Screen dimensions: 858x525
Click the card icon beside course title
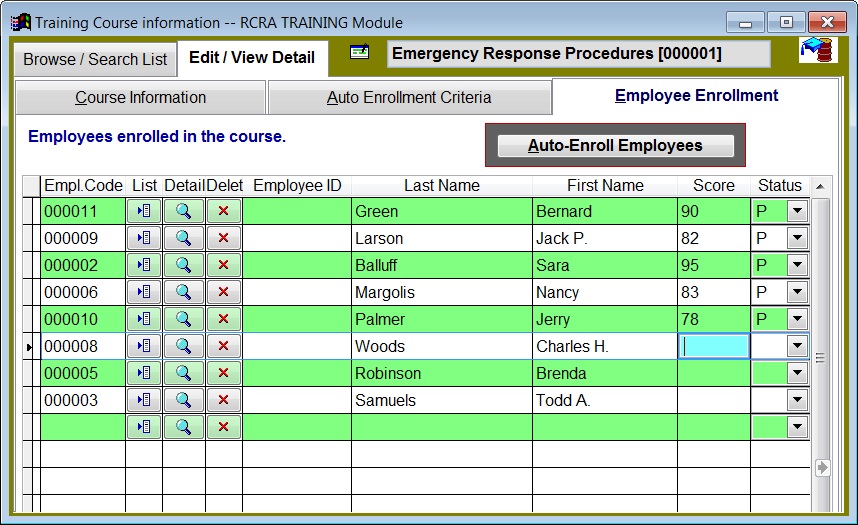tap(360, 51)
